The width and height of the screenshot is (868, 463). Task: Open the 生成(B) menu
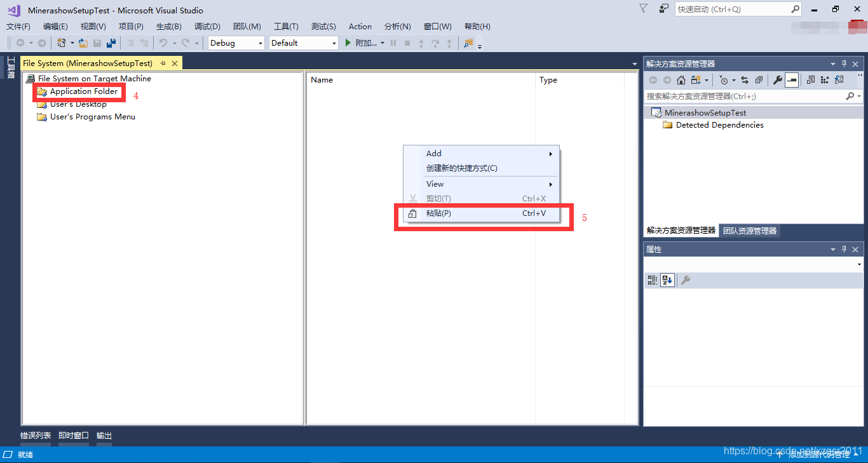(x=169, y=27)
